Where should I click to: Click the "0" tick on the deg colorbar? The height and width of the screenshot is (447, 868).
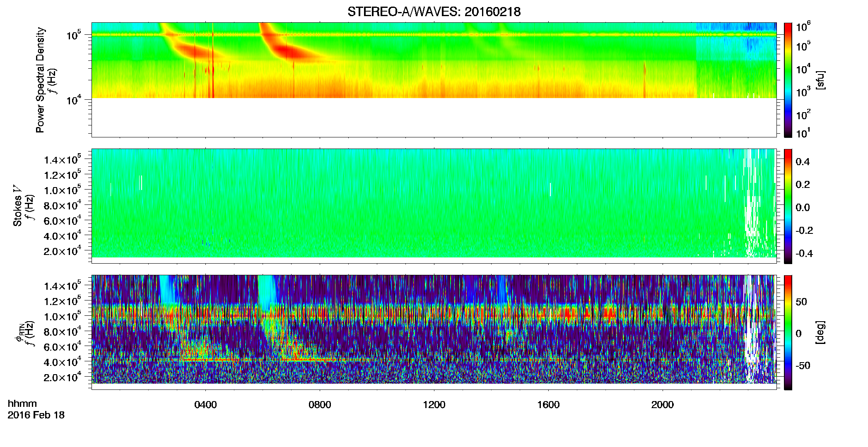799,334
